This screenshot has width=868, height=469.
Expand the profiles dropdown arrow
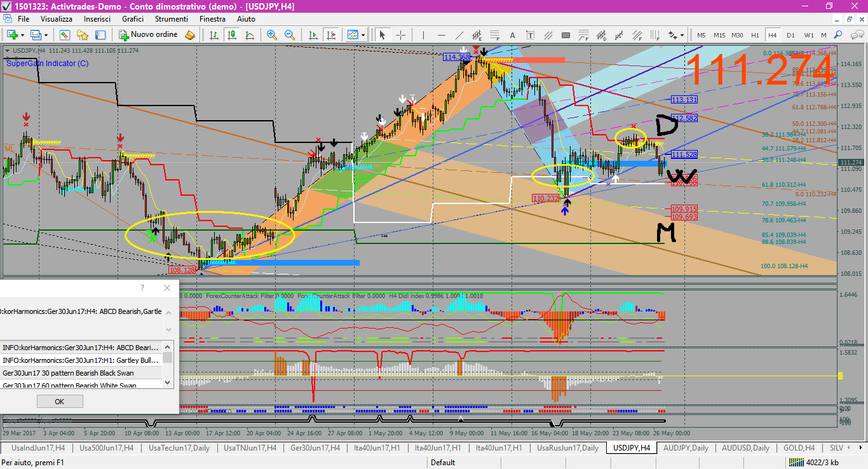point(46,35)
